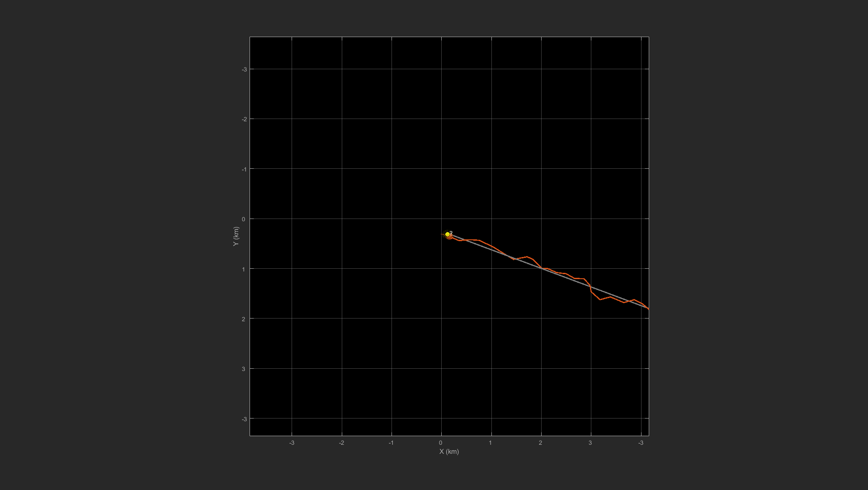
Task: Click Y-axis tick label -2
Action: pyautogui.click(x=244, y=119)
